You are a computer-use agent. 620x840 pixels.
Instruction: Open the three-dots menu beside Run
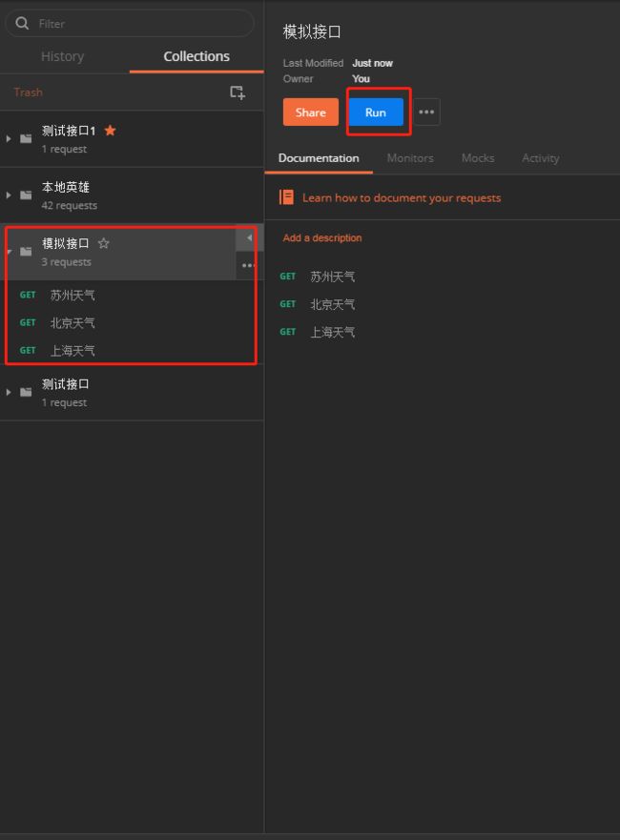point(426,112)
